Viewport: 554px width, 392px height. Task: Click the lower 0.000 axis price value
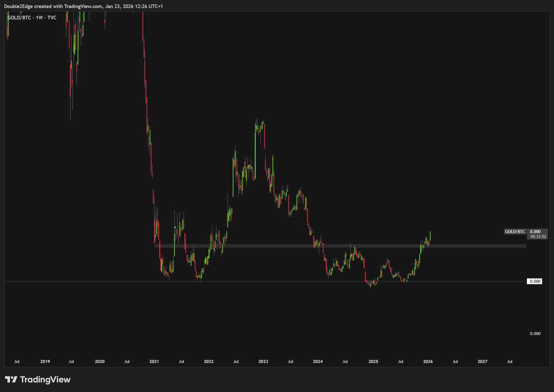point(535,333)
